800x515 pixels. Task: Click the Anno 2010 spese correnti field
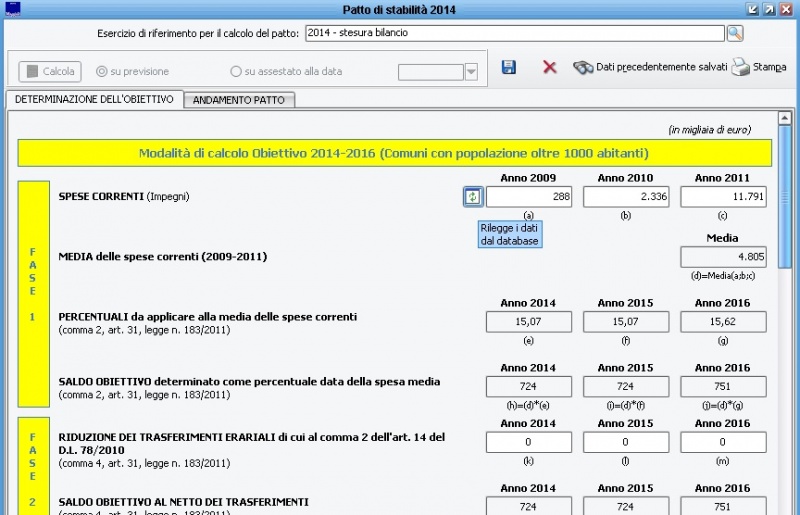coord(625,197)
